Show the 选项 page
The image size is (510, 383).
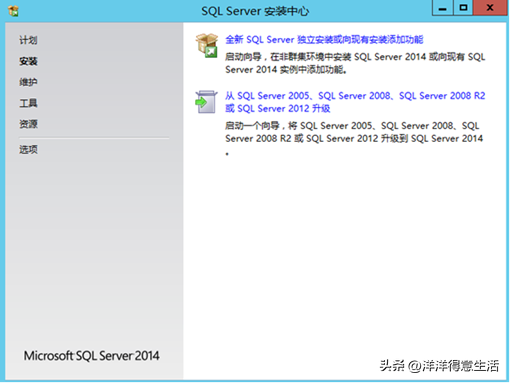[28, 149]
